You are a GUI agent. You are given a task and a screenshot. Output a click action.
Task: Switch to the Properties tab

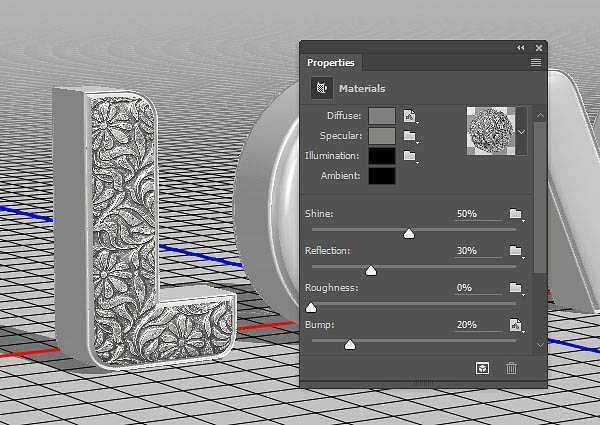pos(330,63)
